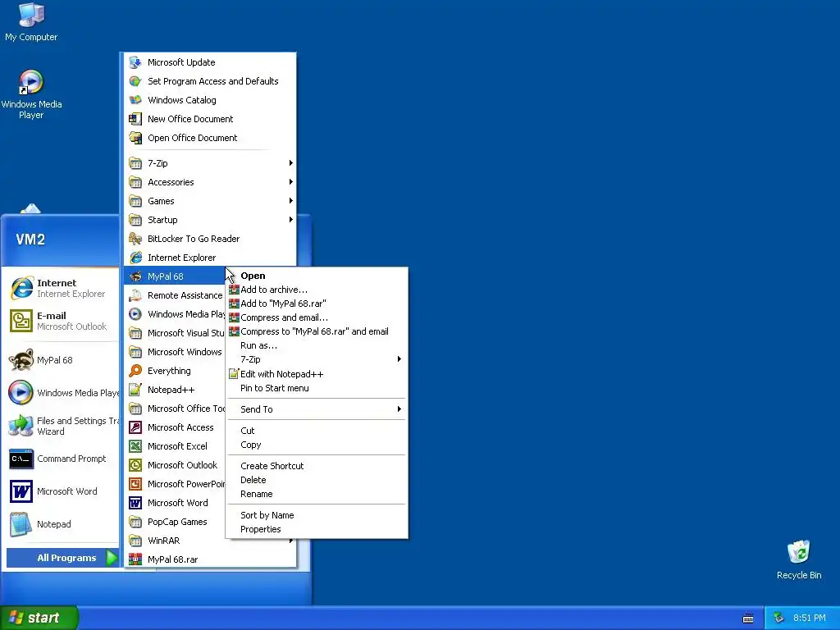
Task: Open Properties from the context menu
Action: click(x=317, y=529)
